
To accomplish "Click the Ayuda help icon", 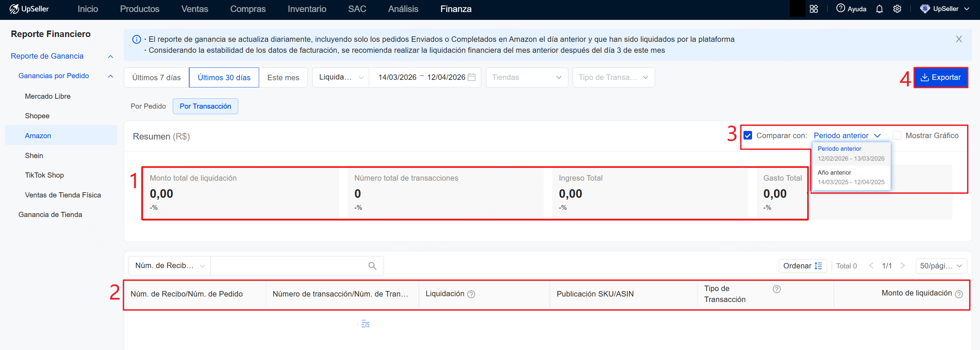I will coord(840,9).
